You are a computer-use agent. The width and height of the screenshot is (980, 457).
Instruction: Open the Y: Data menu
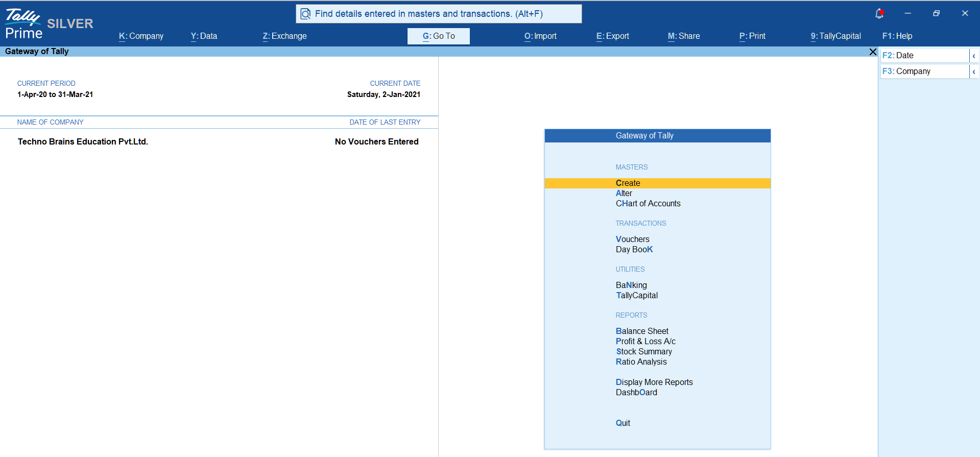(x=204, y=36)
